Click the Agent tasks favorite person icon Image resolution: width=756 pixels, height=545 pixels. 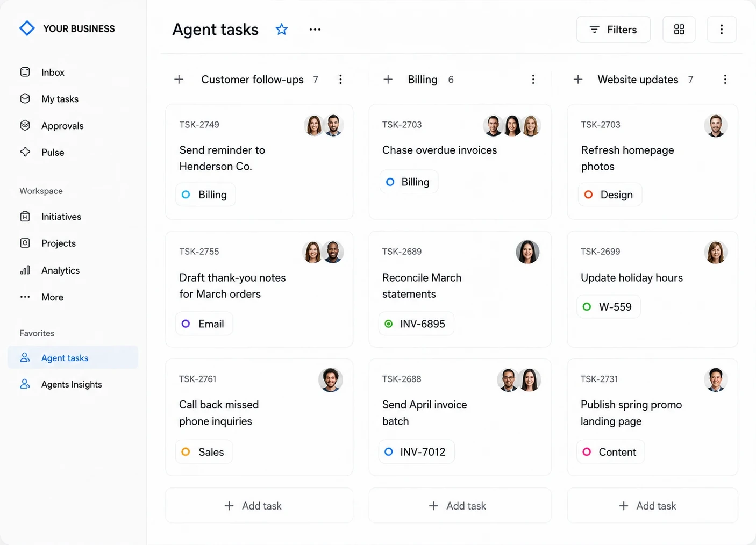pyautogui.click(x=25, y=357)
